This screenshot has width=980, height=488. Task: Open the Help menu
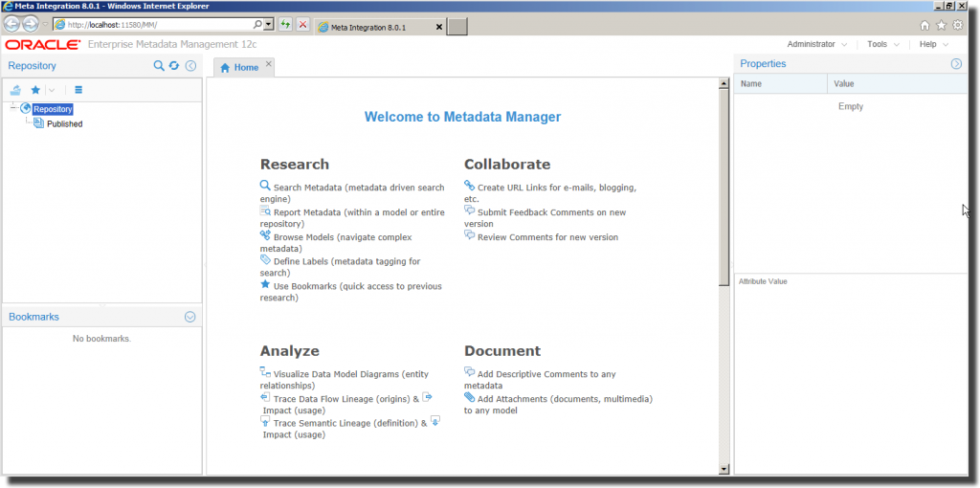coord(934,44)
